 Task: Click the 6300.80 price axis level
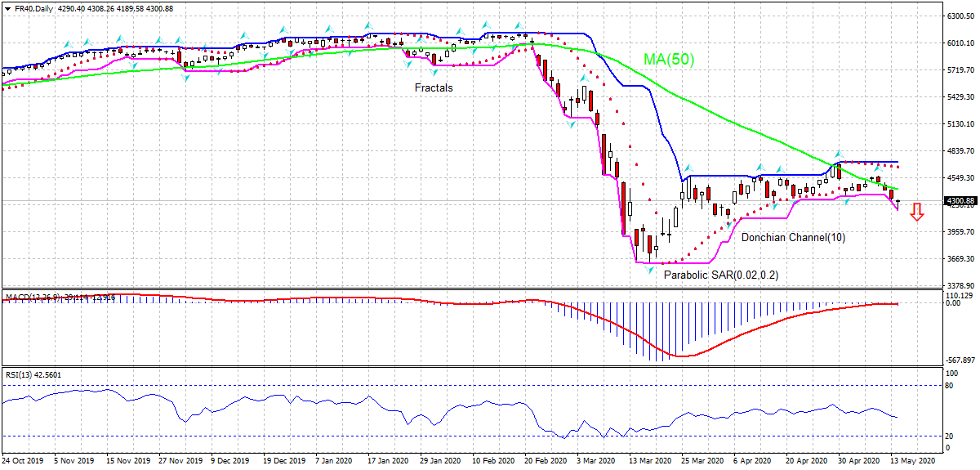click(x=960, y=16)
